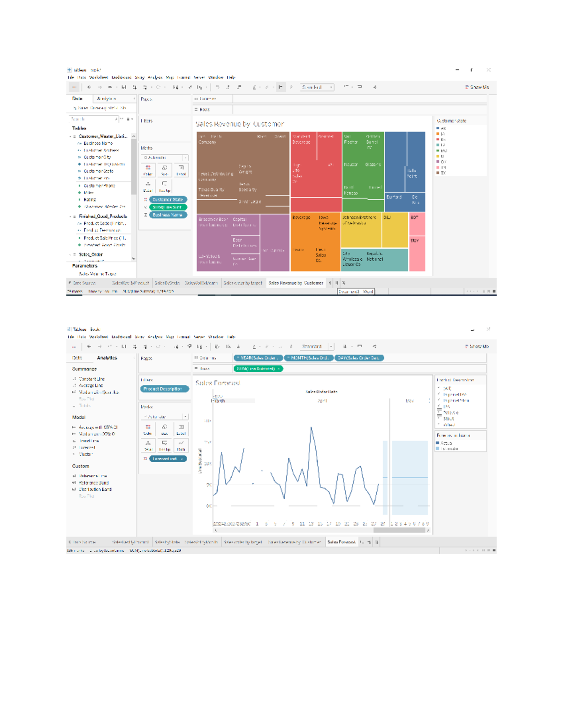Open the Label shelf on the Marks card

pyautogui.click(x=181, y=170)
